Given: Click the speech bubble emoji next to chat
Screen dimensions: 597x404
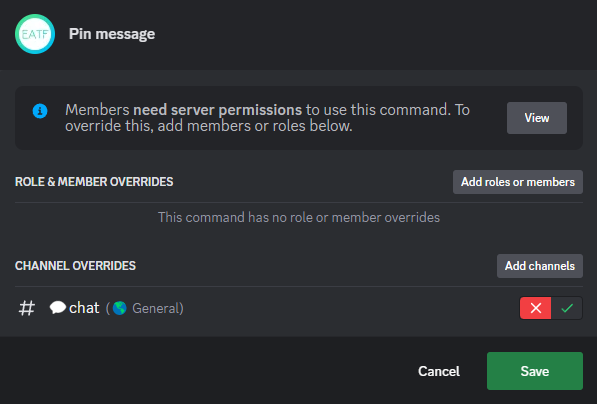Looking at the screenshot, I should pos(57,307).
